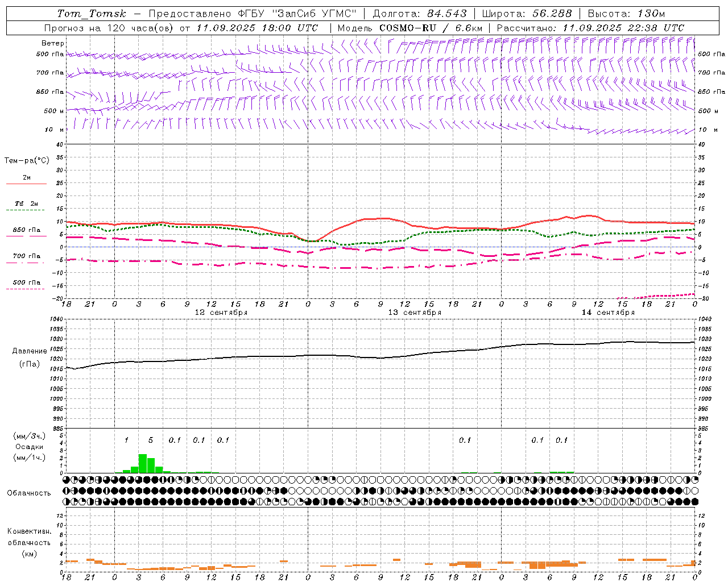Screen dimensions: 728x582
Task: Select the 'Модель COSMO-RU / 6.6км' text
Action: pos(410,28)
